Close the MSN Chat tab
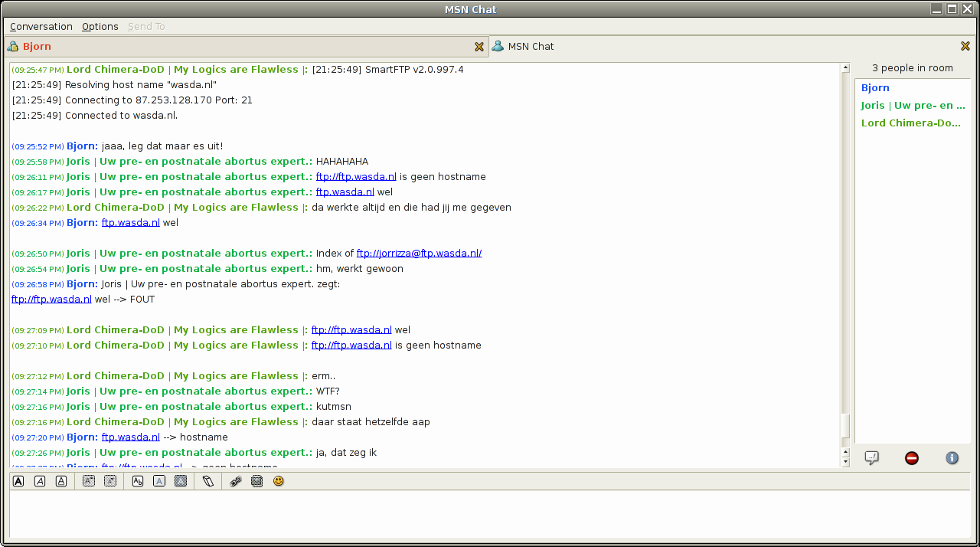980x547 pixels. tap(965, 46)
